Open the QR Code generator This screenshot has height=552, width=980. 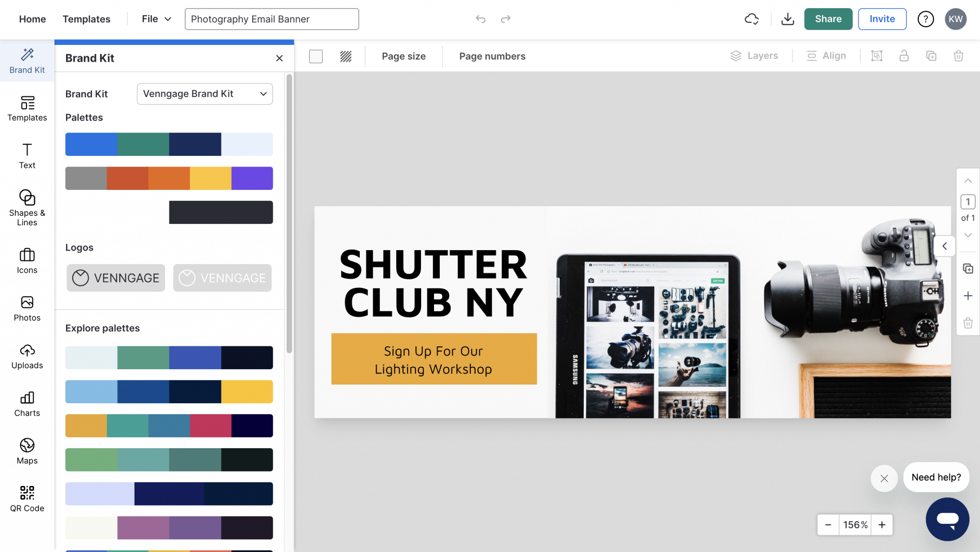(x=27, y=497)
